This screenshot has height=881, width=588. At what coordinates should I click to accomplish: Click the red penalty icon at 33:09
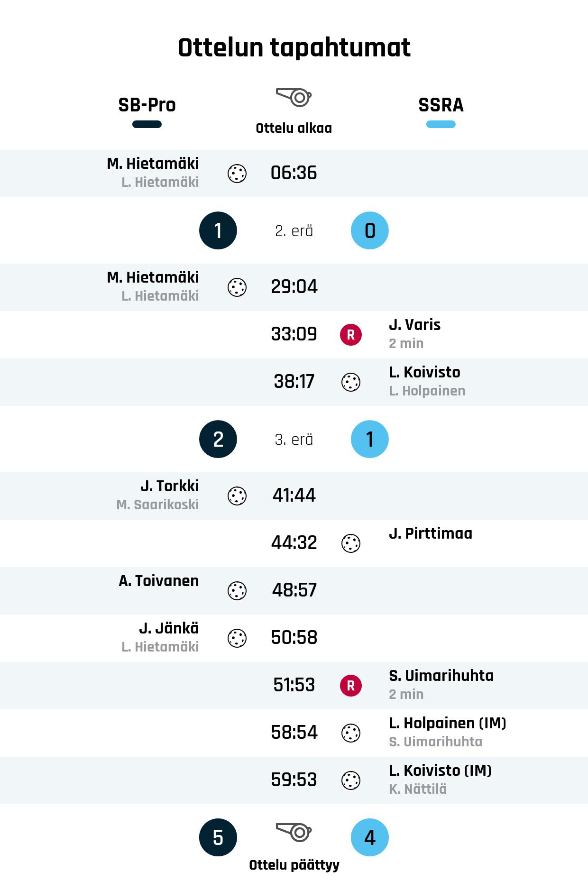point(351,335)
